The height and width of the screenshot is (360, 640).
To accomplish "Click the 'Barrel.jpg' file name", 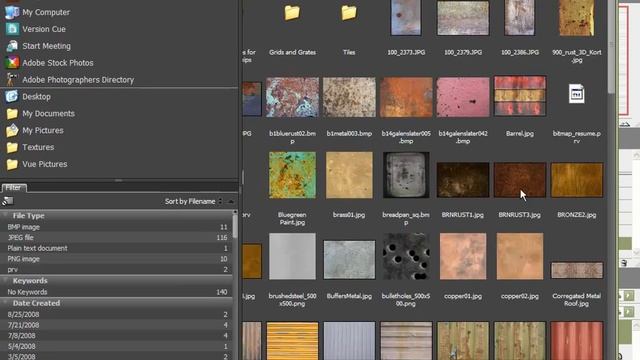I will pos(520,133).
